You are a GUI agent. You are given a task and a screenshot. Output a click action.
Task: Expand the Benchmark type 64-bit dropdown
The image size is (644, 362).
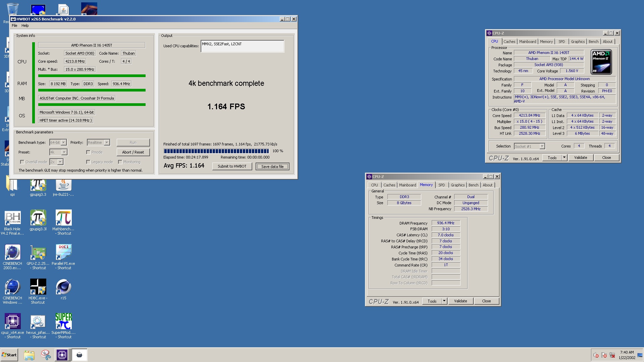(64, 142)
